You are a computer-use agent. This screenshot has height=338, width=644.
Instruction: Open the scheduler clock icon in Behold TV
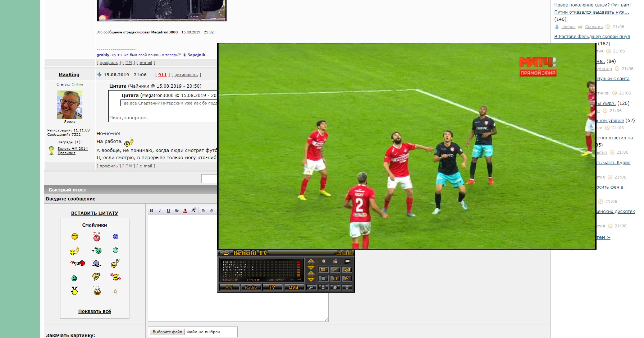click(335, 287)
